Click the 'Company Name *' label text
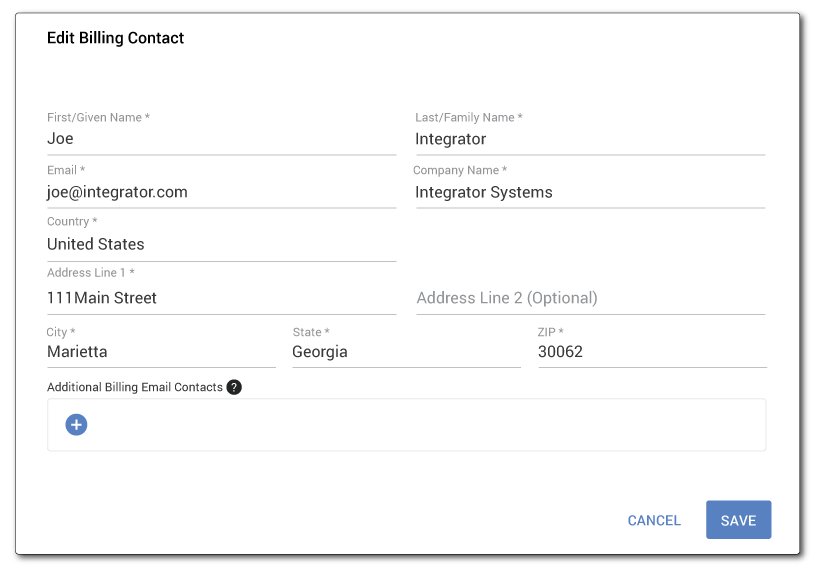816x578 pixels. tap(460, 170)
